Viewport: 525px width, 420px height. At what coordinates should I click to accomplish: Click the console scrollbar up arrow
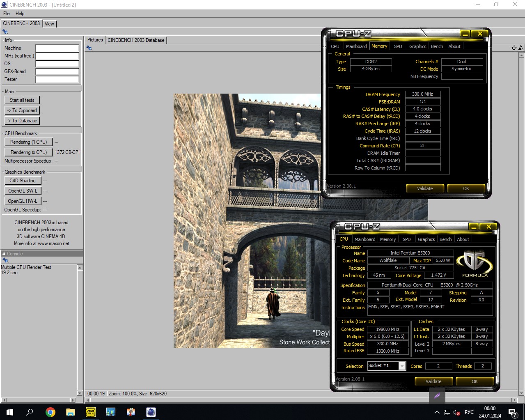click(80, 268)
